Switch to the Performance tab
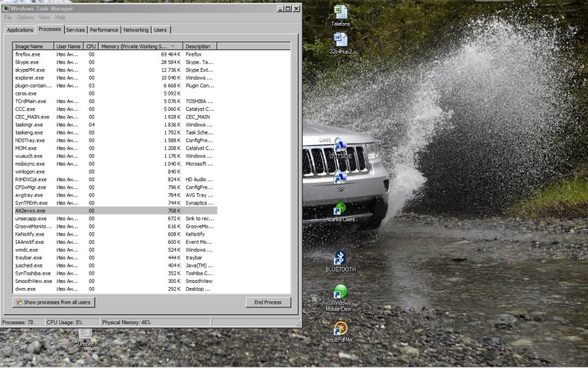 (104, 30)
